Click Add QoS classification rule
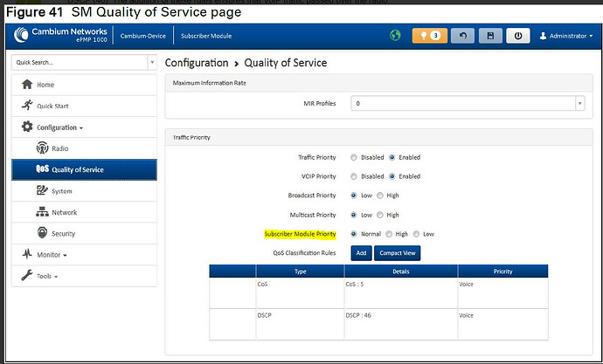Screen dimensions: 603x364 [x=361, y=253]
